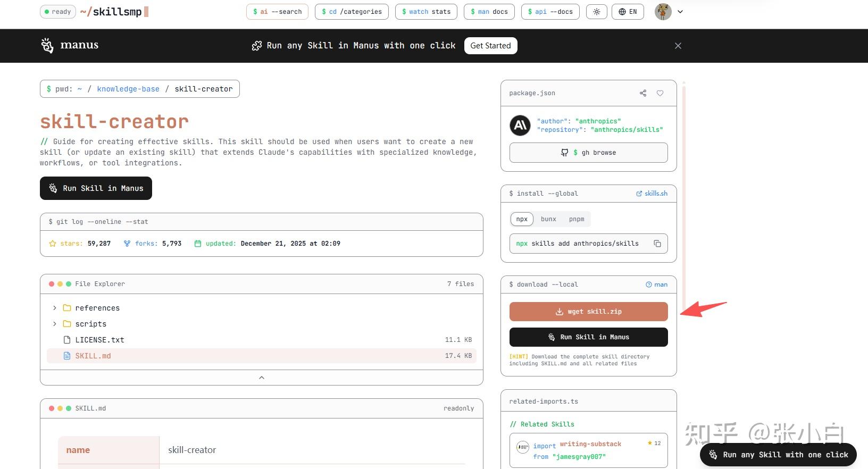The height and width of the screenshot is (469, 868).
Task: Click the Anthropic author logo
Action: [x=520, y=125]
